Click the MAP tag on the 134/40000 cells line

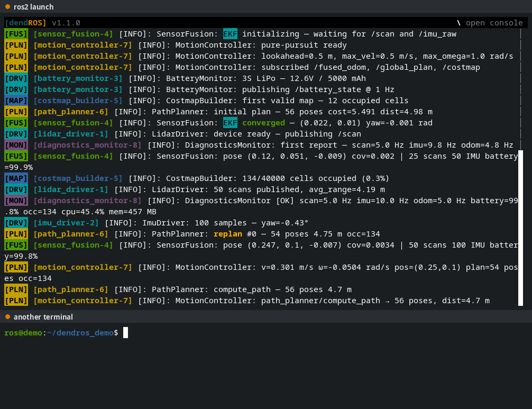(16, 178)
